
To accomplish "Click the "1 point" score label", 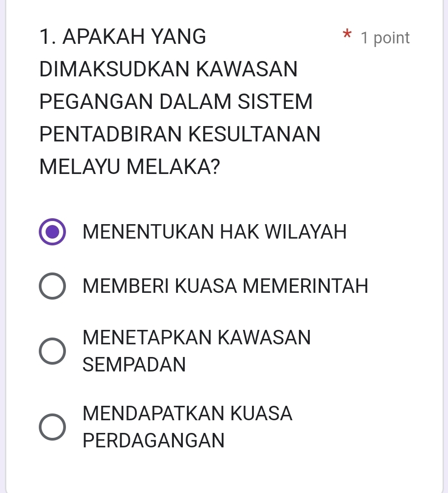I will 385,38.
